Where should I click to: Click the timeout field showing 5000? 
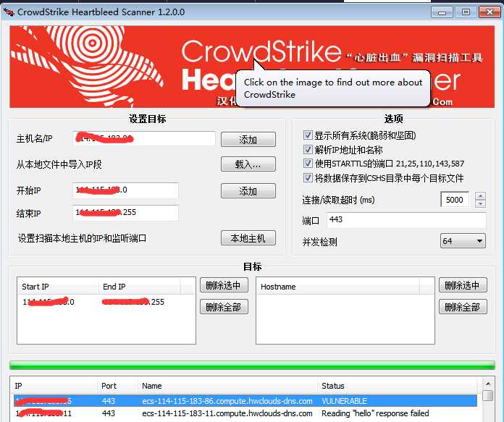[x=455, y=200]
